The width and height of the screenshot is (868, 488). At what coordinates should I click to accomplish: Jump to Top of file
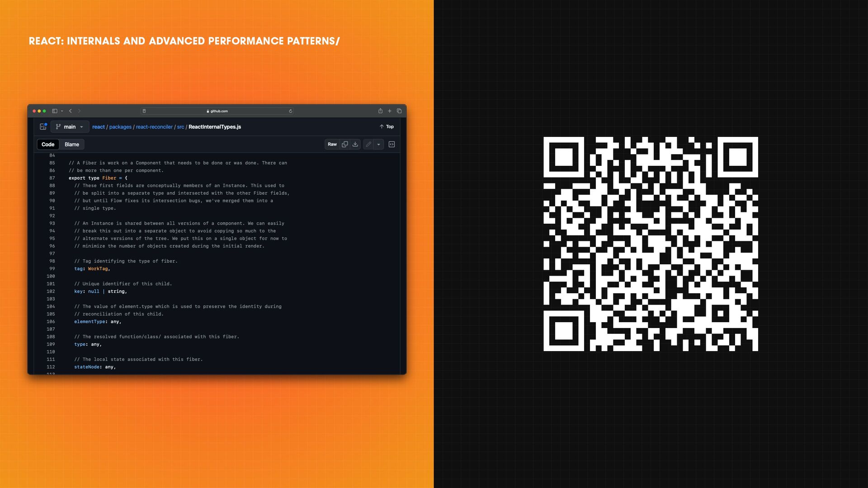387,127
